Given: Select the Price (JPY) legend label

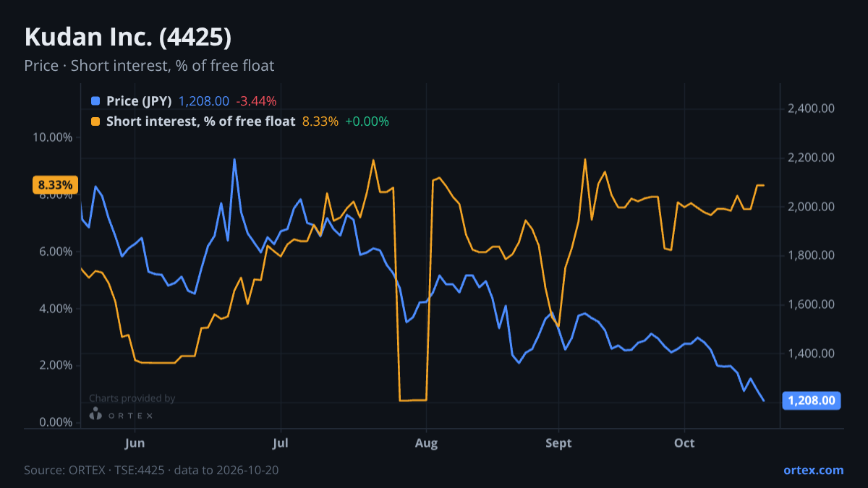Looking at the screenshot, I should [x=139, y=101].
